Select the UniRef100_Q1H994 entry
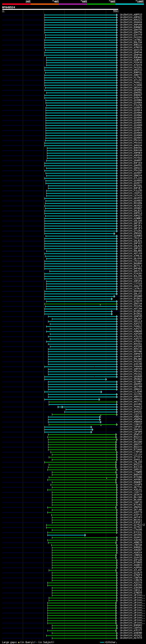This screenshot has width=146, height=644. [x=131, y=118]
